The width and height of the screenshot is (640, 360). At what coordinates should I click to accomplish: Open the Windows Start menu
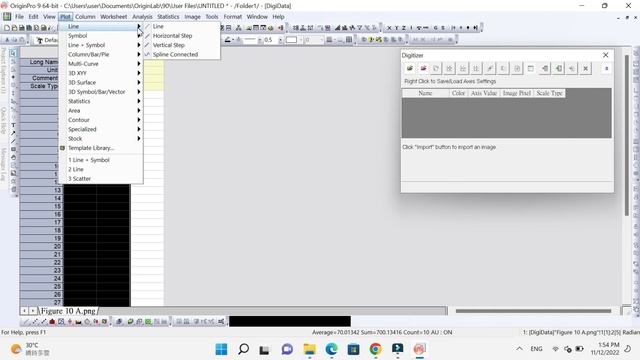221,349
